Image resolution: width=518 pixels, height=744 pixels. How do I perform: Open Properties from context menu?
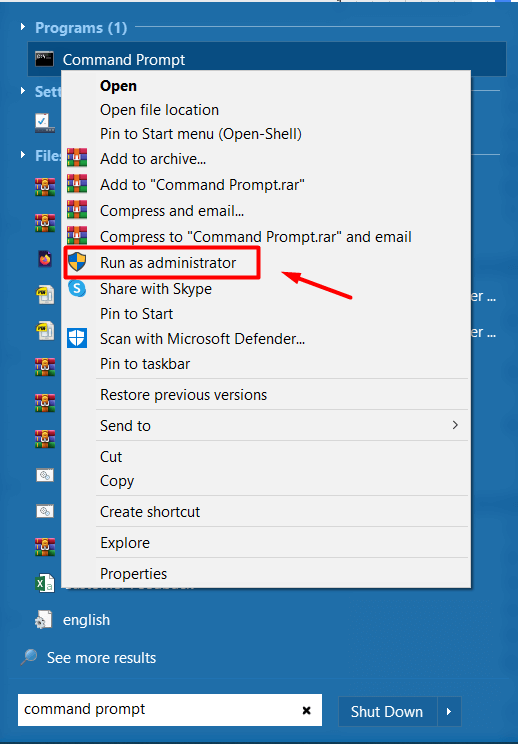(133, 574)
